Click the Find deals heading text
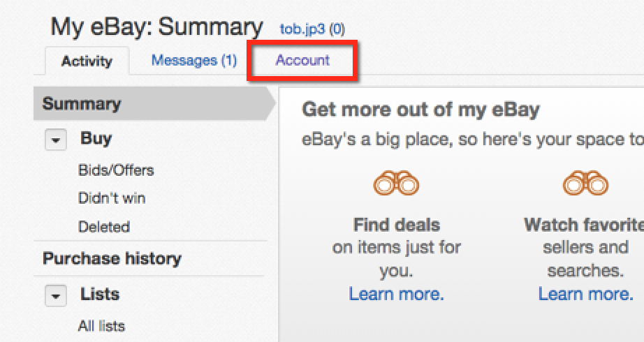This screenshot has width=644, height=342. tap(396, 225)
